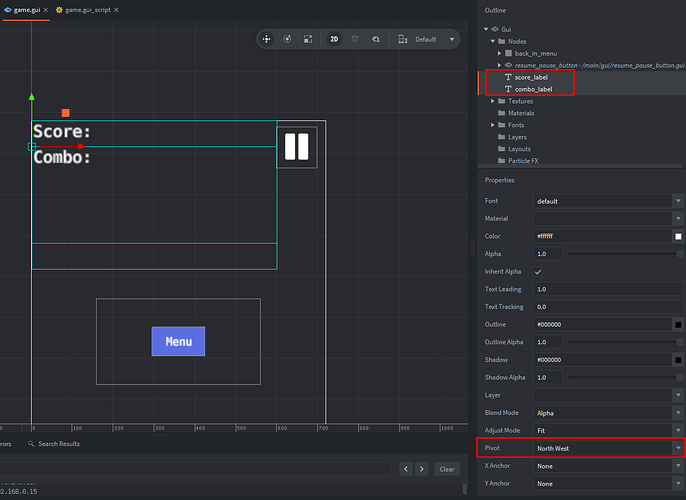686x500 pixels.
Task: Click the visibility filters eye icon
Action: coord(375,39)
